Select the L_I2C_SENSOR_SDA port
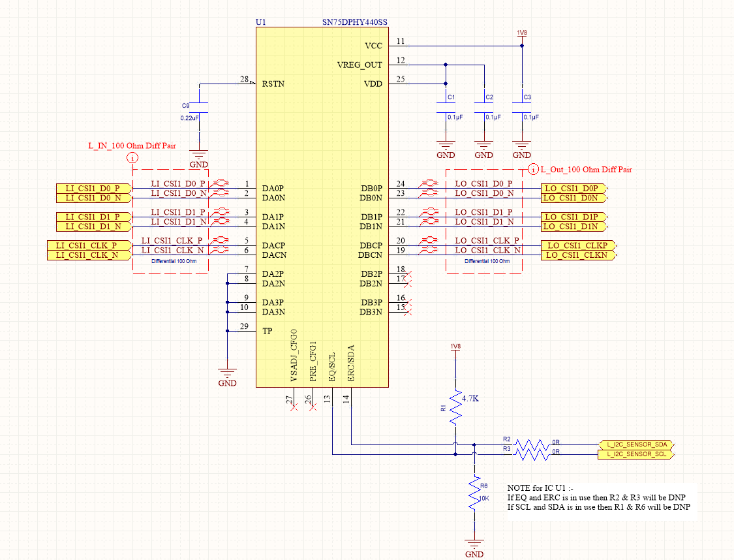 point(636,444)
